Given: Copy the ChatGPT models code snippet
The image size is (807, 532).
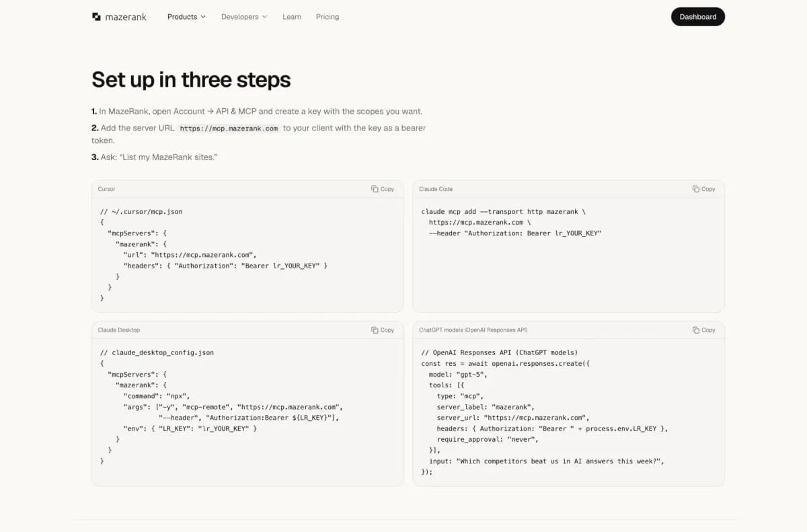Looking at the screenshot, I should pos(703,330).
